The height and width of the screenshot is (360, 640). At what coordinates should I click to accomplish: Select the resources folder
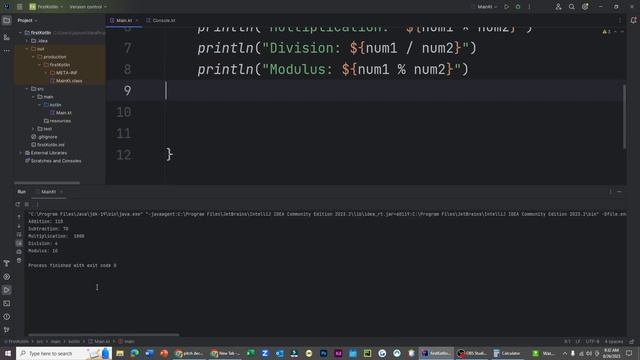(57, 121)
